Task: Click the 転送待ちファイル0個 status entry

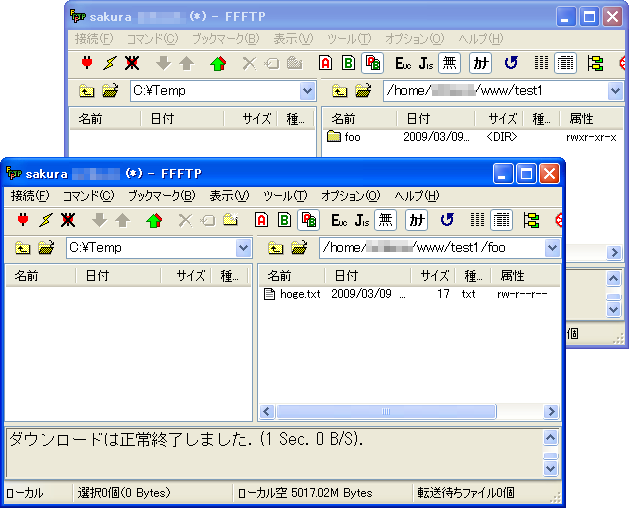Action: click(466, 493)
